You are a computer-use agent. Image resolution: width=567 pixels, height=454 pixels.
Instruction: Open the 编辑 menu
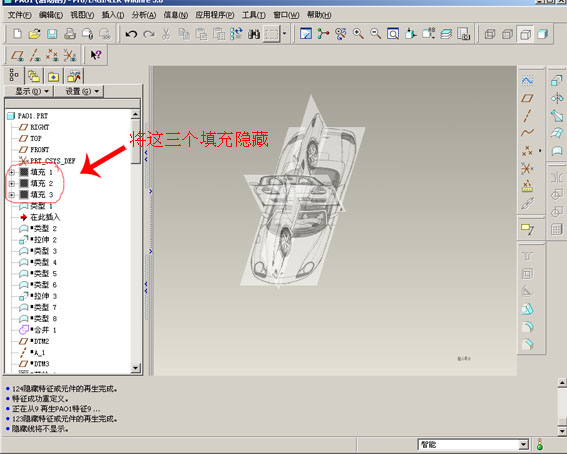[51, 15]
